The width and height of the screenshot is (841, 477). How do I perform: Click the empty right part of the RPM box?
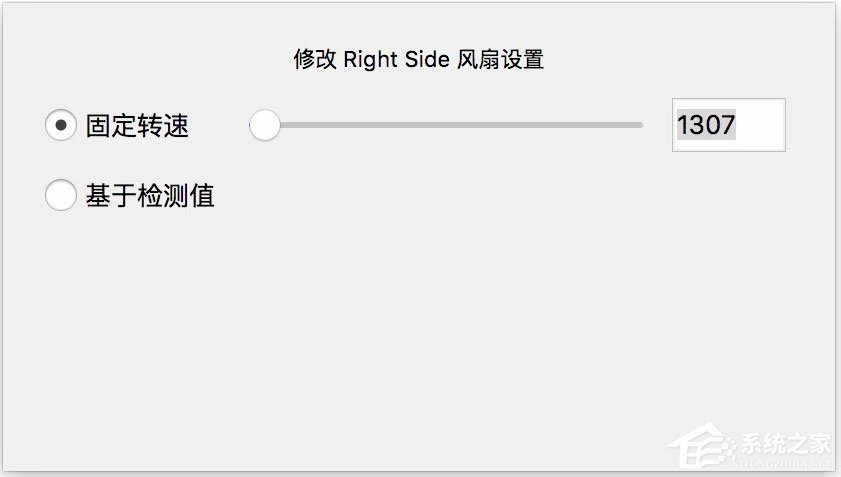coord(762,125)
